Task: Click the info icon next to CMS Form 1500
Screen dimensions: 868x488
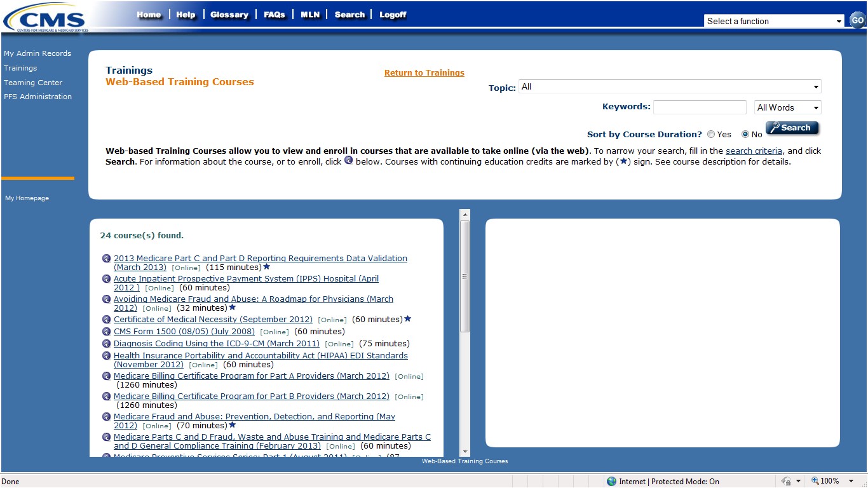Action: pos(106,332)
